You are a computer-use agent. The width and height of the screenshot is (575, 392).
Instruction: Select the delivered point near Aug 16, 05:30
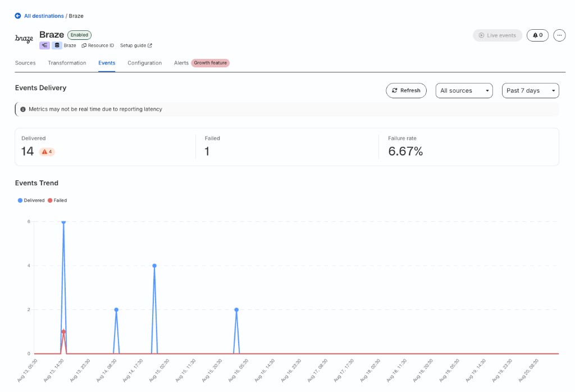tap(236, 309)
